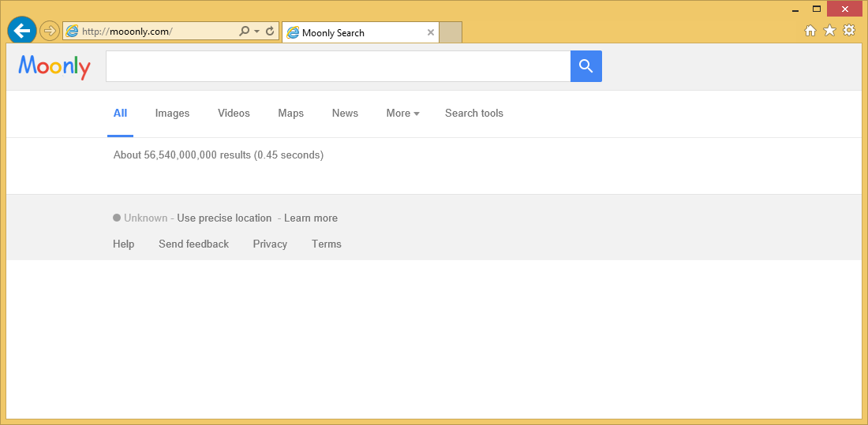
Task: Refresh the page with the reload icon
Action: click(x=270, y=32)
